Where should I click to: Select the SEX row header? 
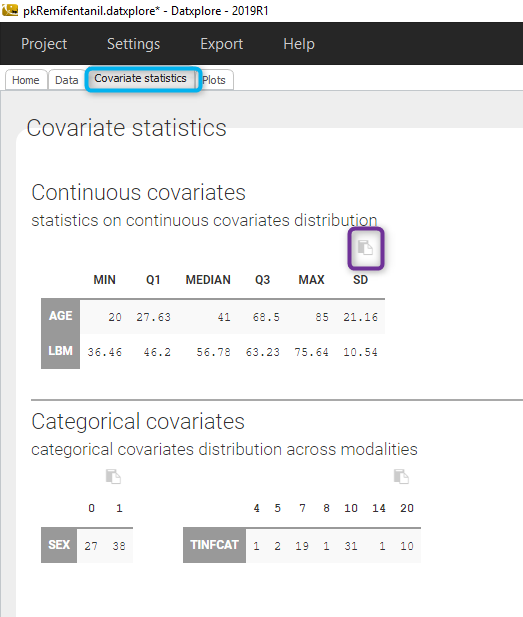[x=59, y=545]
